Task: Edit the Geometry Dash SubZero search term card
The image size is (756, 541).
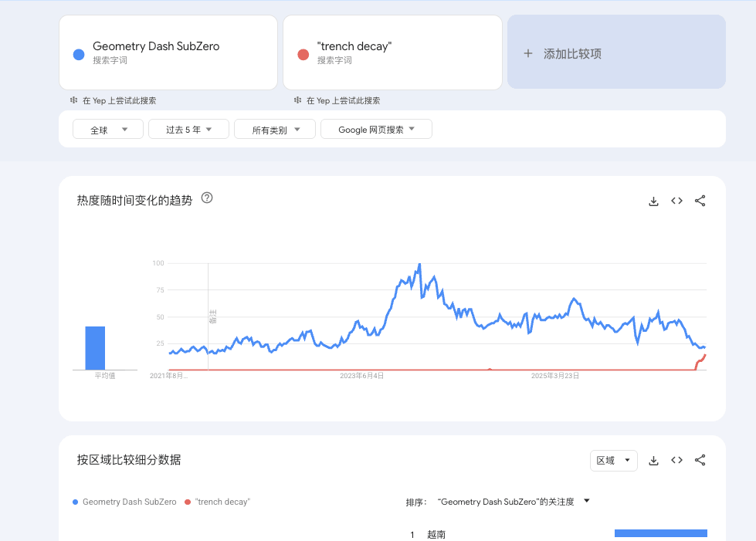Action: click(x=168, y=52)
